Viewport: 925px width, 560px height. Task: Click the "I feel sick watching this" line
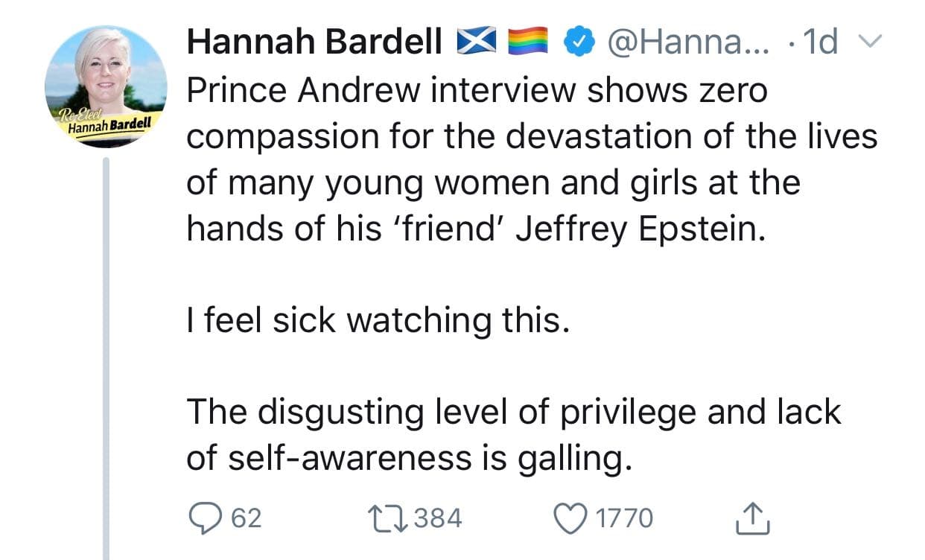tap(372, 320)
